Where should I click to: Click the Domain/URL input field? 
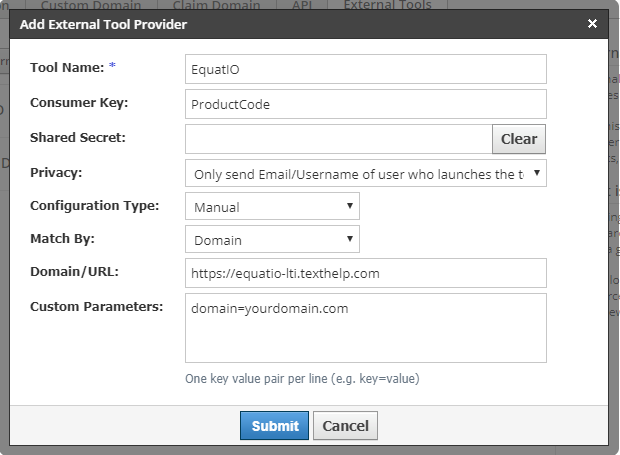[x=366, y=273]
